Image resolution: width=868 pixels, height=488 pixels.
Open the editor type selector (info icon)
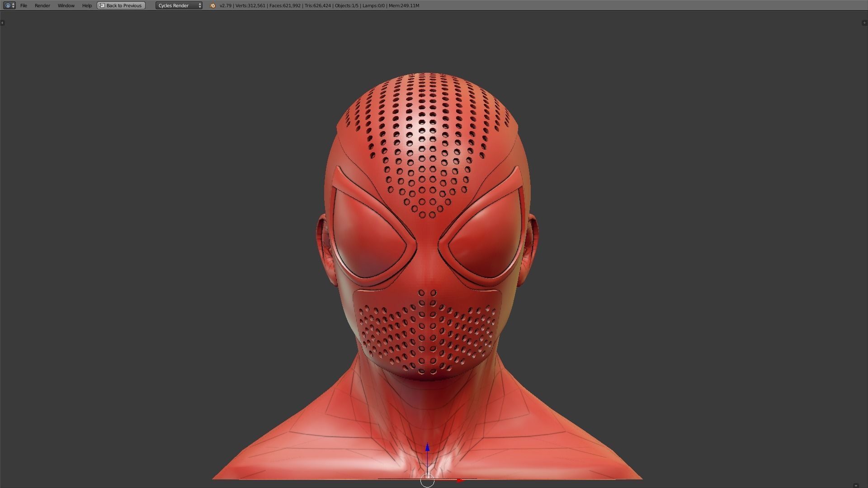coord(9,5)
